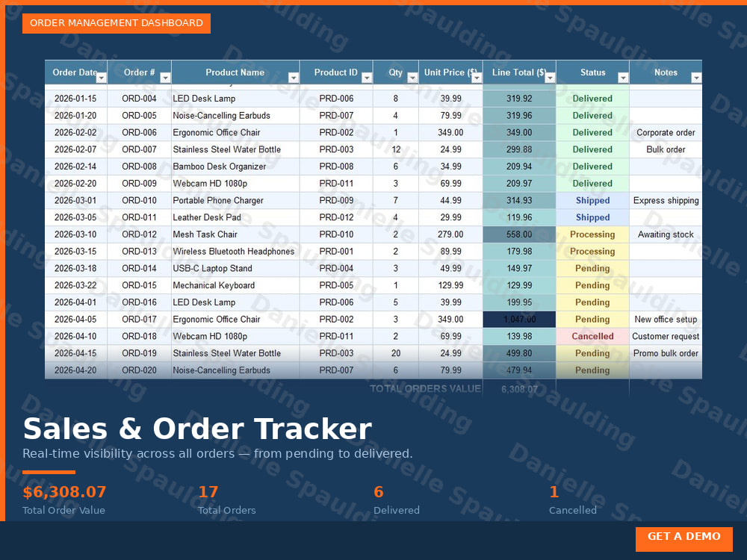Select the 499.80 line total cell
Image resolution: width=747 pixels, height=560 pixels.
click(519, 353)
